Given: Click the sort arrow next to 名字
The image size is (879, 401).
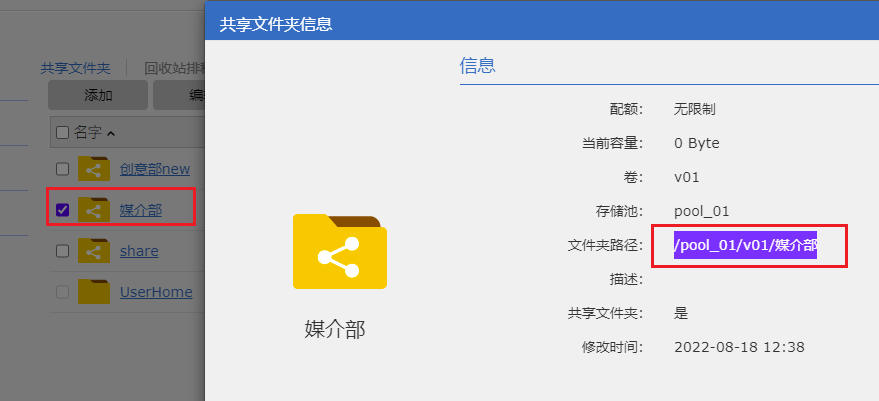Looking at the screenshot, I should click(110, 133).
